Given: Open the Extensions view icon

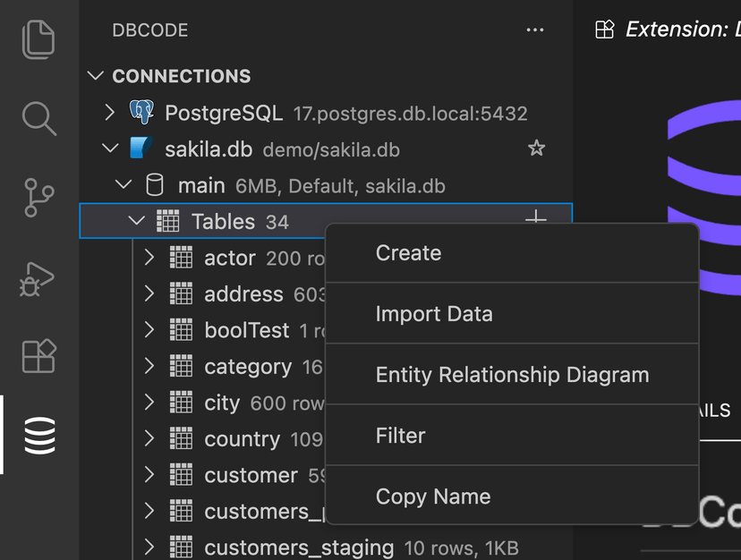Looking at the screenshot, I should [x=38, y=356].
